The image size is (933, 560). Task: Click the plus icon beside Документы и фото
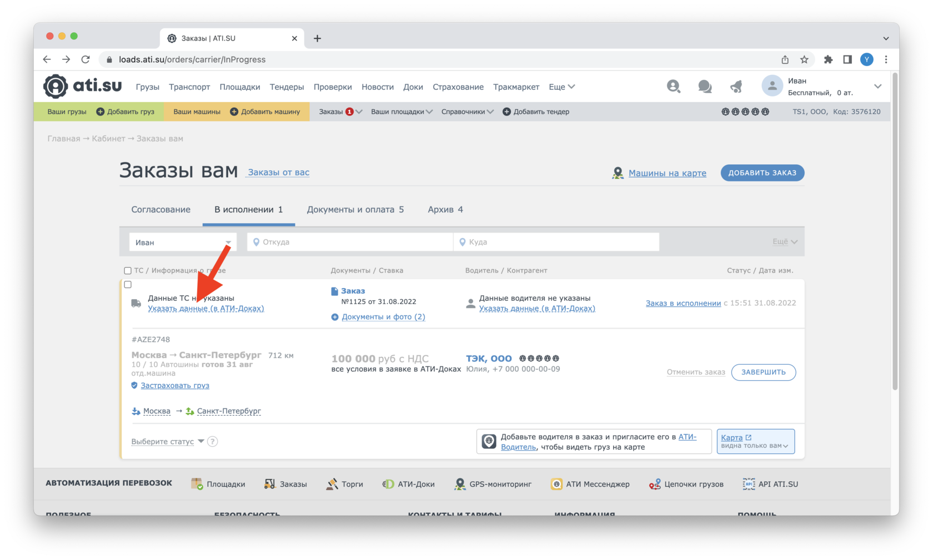tap(334, 317)
